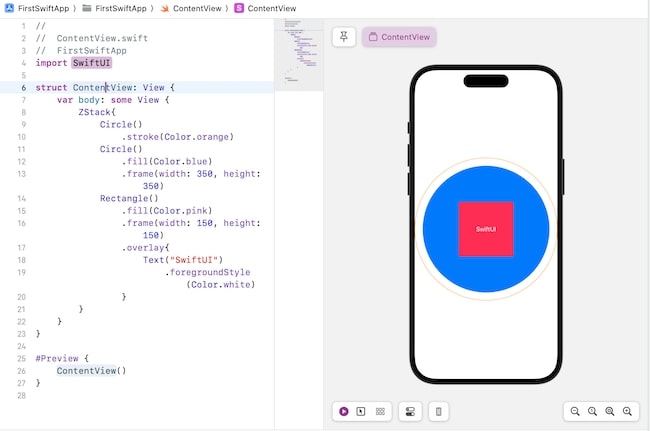Select the ContentView preview tab
650x431 pixels.
pyautogui.click(x=399, y=37)
